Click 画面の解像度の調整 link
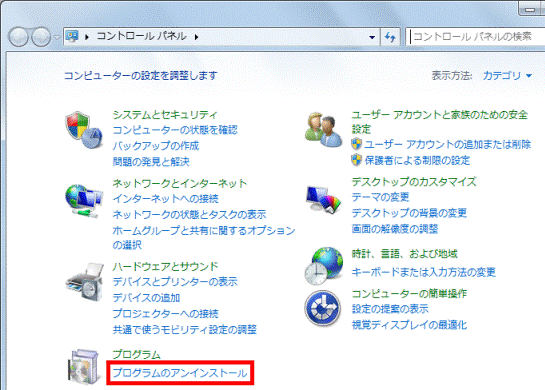 [394, 229]
